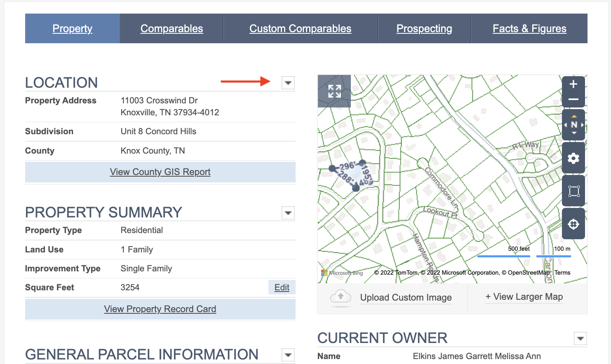This screenshot has width=611, height=364.
Task: Toggle the Current Owner section arrow
Action: [580, 338]
